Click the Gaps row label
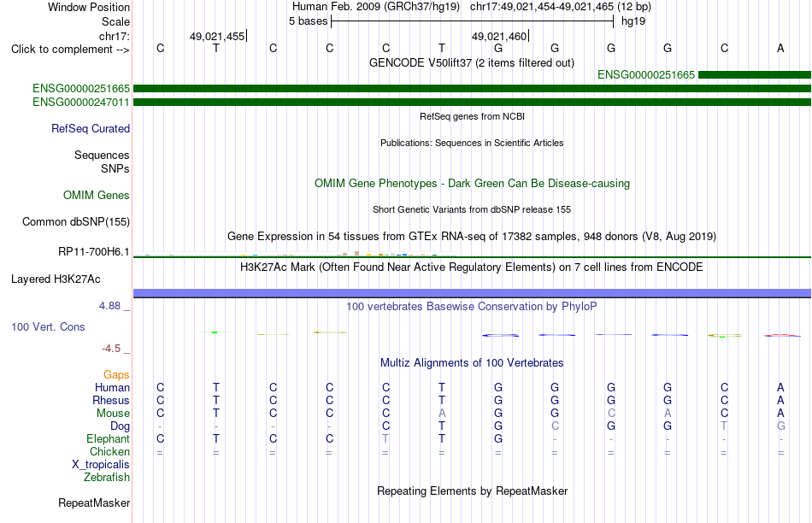 [116, 375]
